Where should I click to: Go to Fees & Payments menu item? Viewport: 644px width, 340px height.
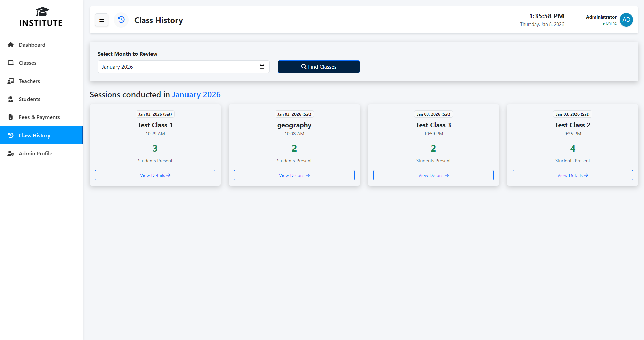39,117
